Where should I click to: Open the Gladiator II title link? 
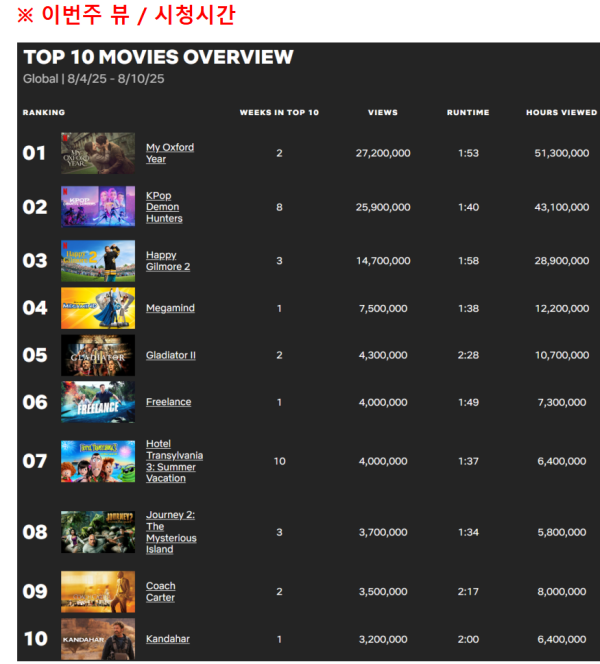click(x=171, y=355)
